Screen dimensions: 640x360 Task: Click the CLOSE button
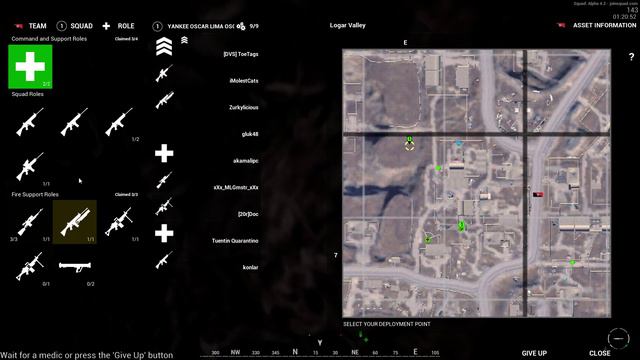pyautogui.click(x=600, y=353)
